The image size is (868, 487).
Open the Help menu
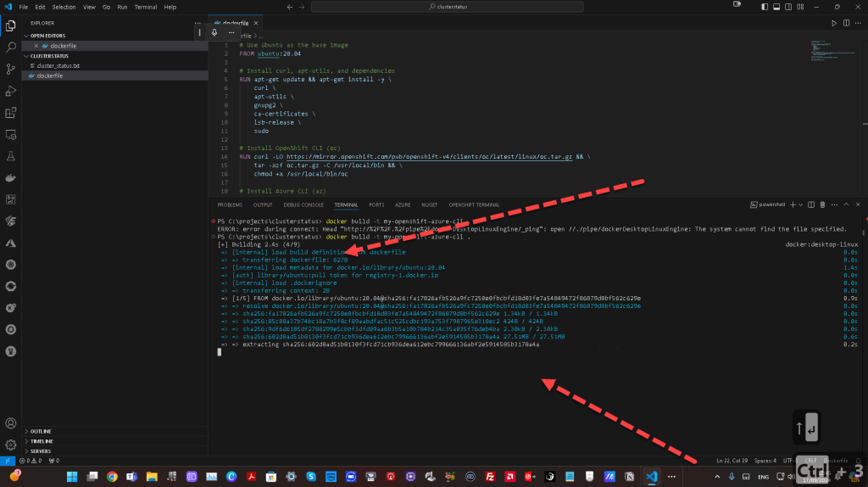(170, 7)
